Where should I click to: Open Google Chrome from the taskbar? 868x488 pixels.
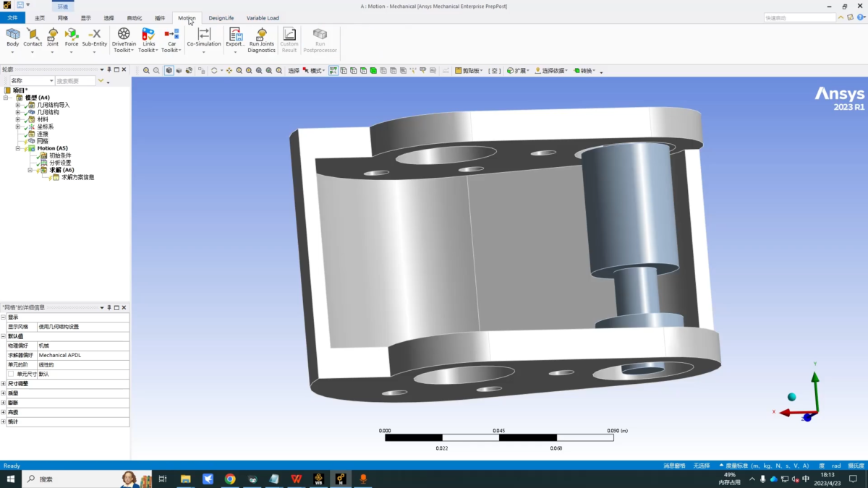tap(230, 479)
